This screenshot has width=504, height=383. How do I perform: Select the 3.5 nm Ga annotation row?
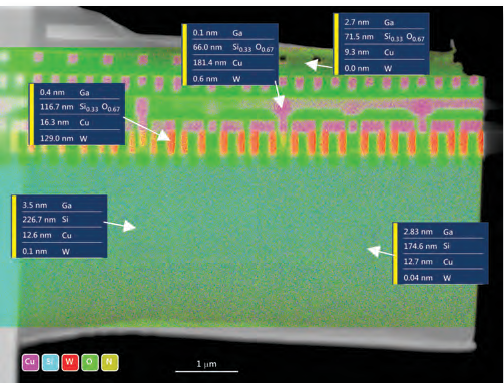61,205
